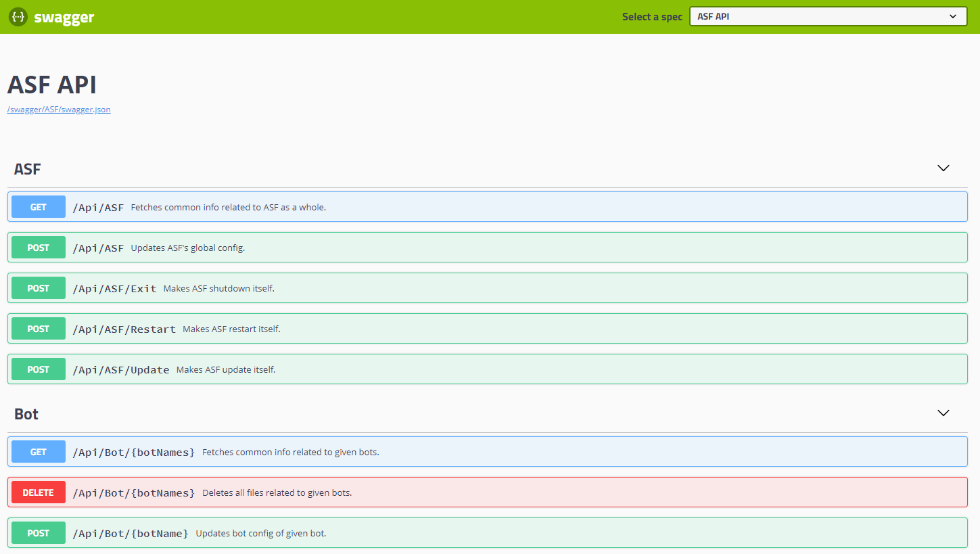This screenshot has height=554, width=980.
Task: Click POST badge for Updates ASF's global config
Action: pyautogui.click(x=39, y=248)
